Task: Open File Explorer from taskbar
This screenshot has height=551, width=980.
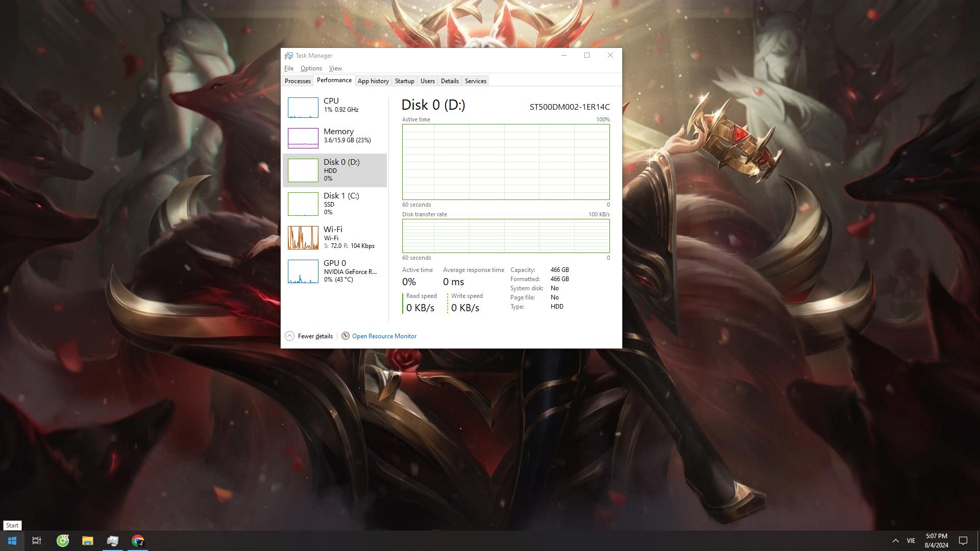Action: (x=88, y=541)
